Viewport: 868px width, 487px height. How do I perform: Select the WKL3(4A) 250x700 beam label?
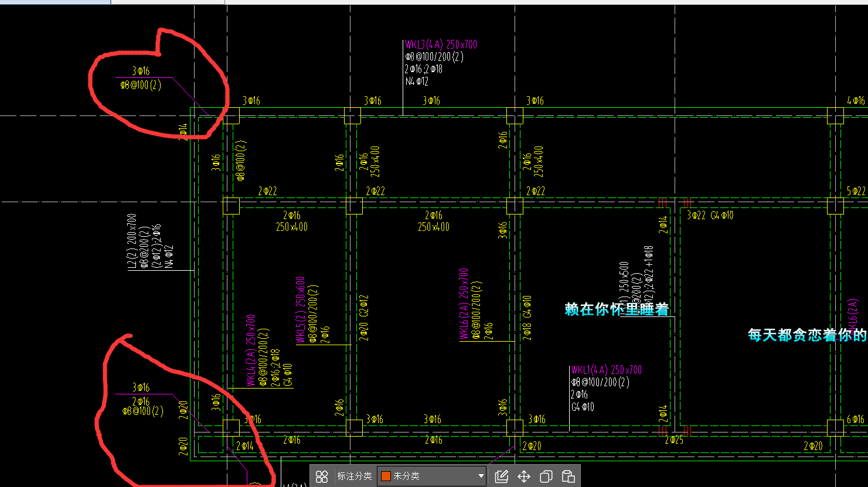[x=441, y=45]
